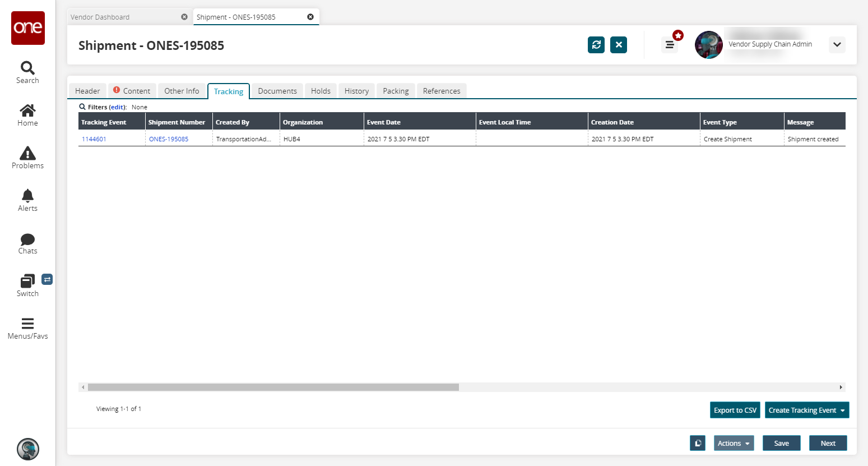Select the Tracking tab
The width and height of the screenshot is (868, 466).
pos(229,91)
